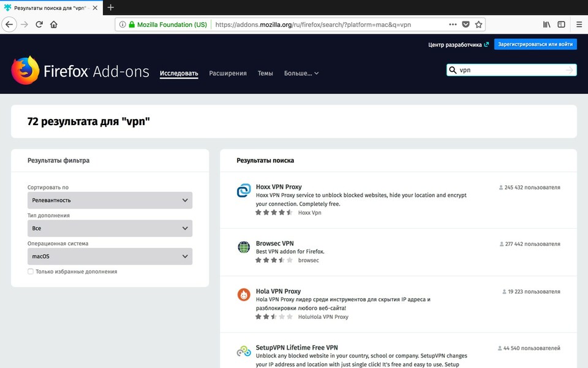This screenshot has width=588, height=368.
Task: Select the Исследовать navigation tab
Action: coord(179,73)
